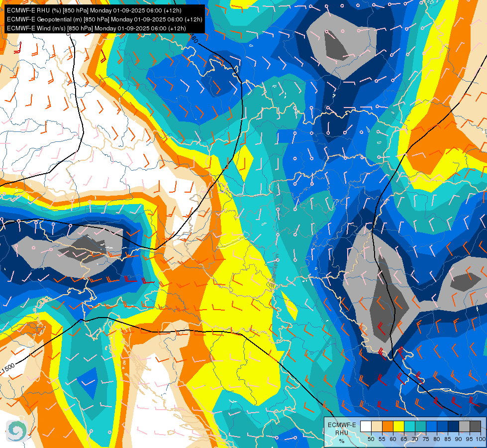Click the '95' tick label in legend
487x448 pixels.
[469, 440]
